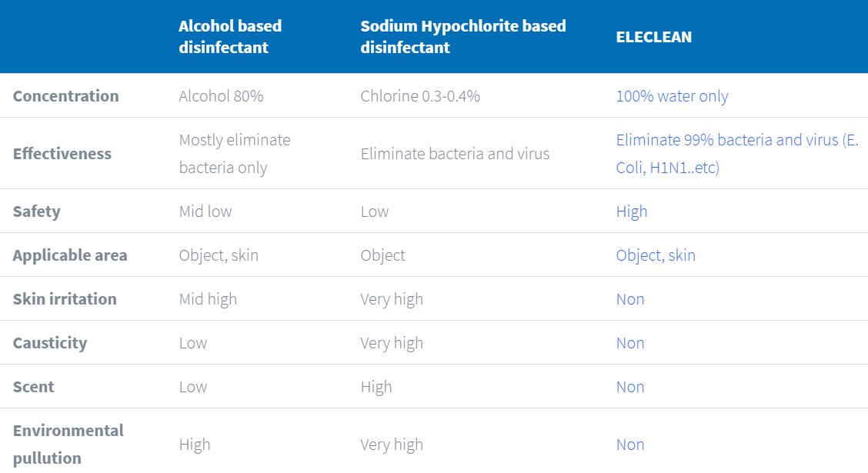
Task: Select 'Eliminate bacteria and virus' cell
Action: tap(455, 154)
